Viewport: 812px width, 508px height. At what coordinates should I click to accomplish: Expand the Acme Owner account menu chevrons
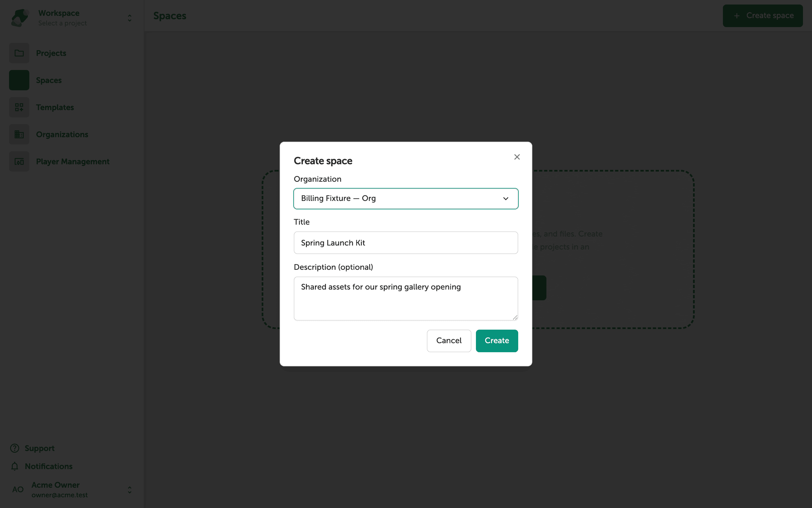tap(129, 490)
